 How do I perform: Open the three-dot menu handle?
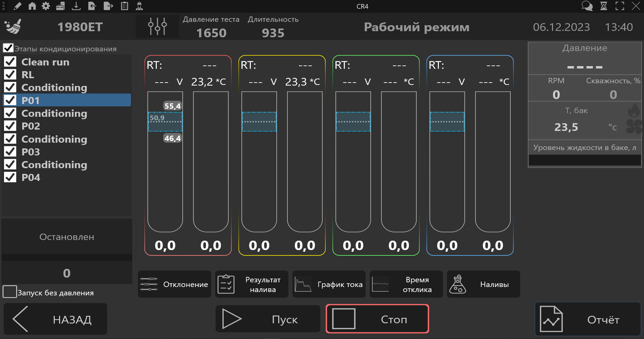tap(3, 6)
